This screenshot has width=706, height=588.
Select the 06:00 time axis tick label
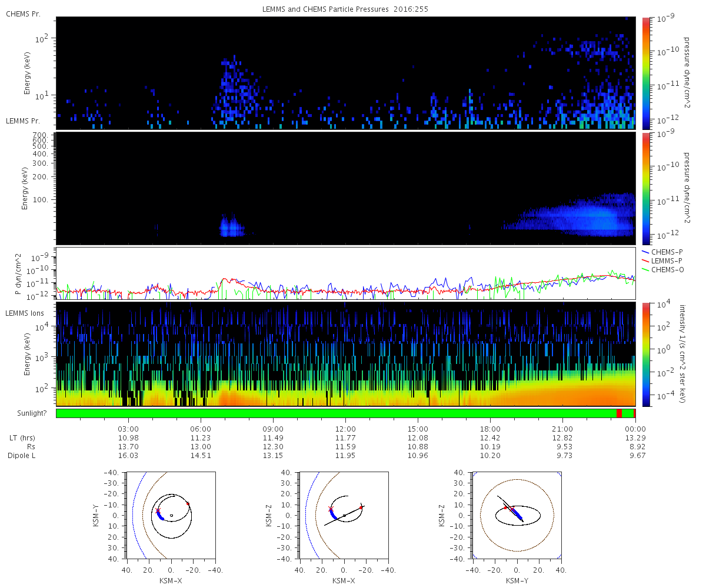(201, 429)
